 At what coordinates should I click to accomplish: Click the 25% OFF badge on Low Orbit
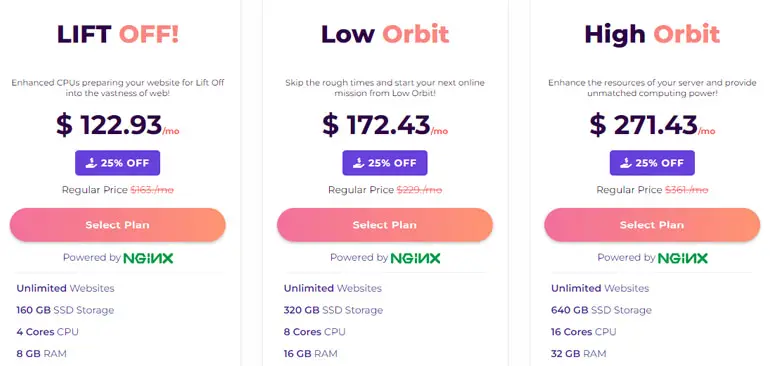pos(385,163)
